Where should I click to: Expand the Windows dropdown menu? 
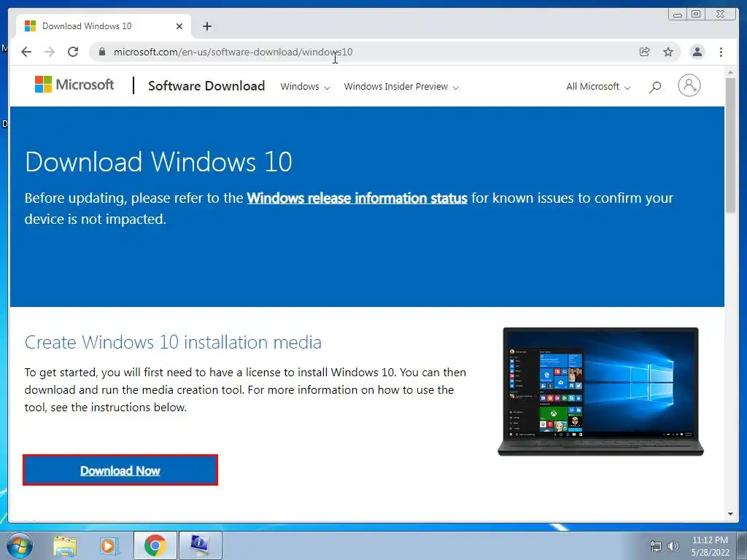pyautogui.click(x=305, y=87)
